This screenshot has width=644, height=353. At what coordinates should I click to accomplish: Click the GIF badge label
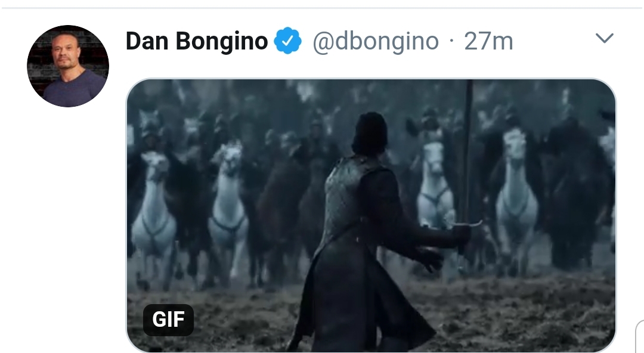point(168,320)
